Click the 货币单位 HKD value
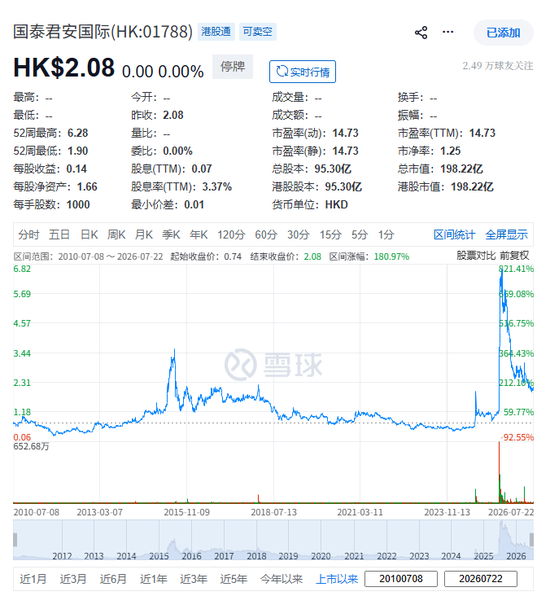Image resolution: width=550 pixels, height=596 pixels. point(336,204)
